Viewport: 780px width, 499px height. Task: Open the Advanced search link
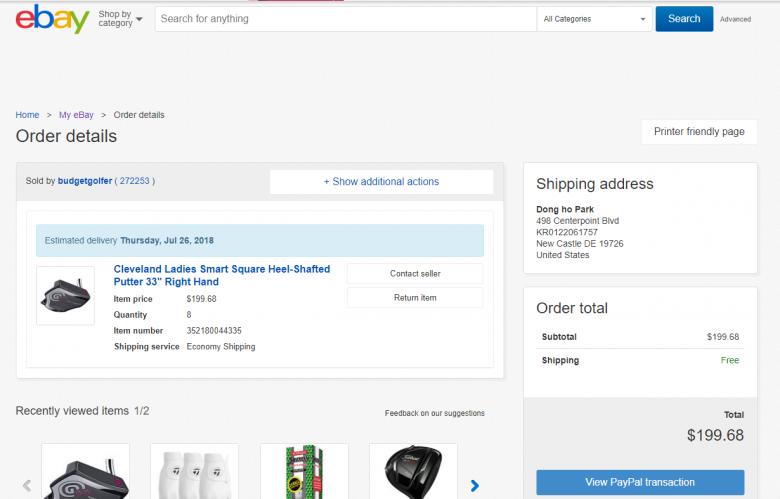(735, 19)
